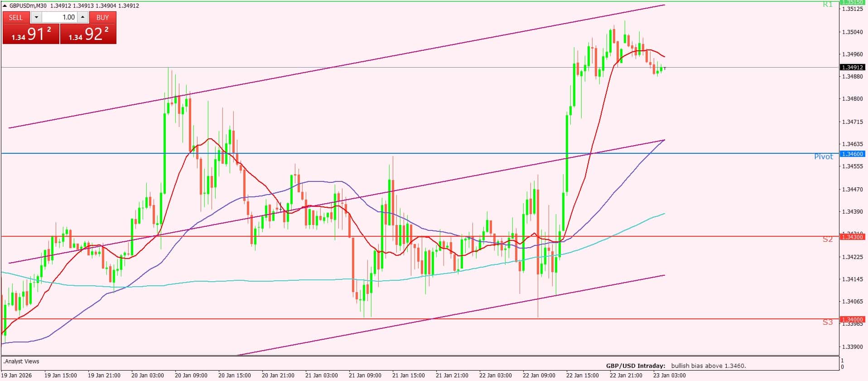This screenshot has width=868, height=381.
Task: Click the 1.34960 price axis value
Action: (x=852, y=54)
